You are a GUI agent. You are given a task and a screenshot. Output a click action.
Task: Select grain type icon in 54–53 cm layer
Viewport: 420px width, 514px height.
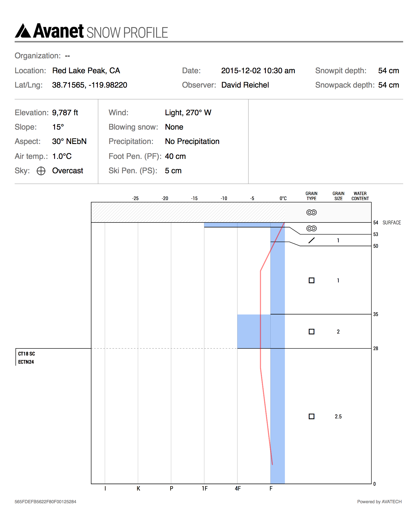pyautogui.click(x=311, y=229)
